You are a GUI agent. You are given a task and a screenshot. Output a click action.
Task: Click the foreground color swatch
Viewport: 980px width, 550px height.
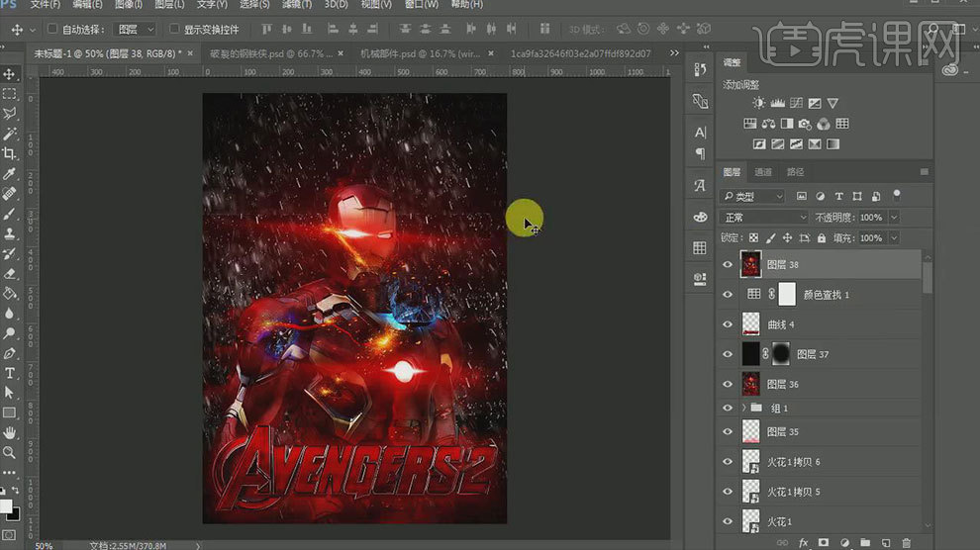(x=6, y=505)
